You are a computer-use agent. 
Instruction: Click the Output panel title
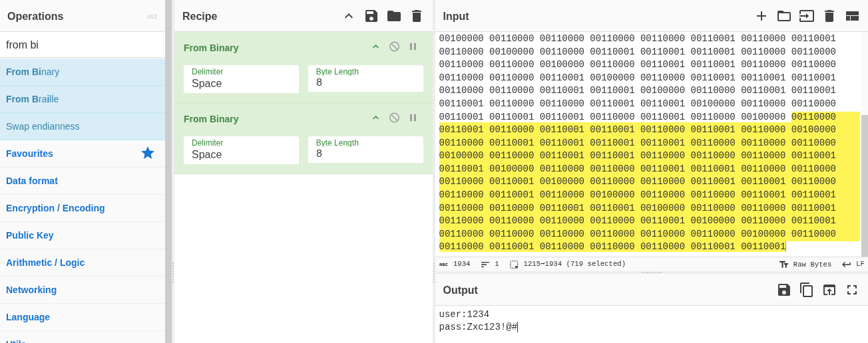(461, 290)
